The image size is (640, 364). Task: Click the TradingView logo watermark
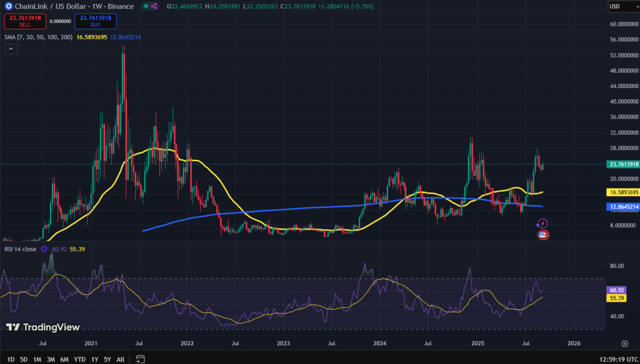44,327
